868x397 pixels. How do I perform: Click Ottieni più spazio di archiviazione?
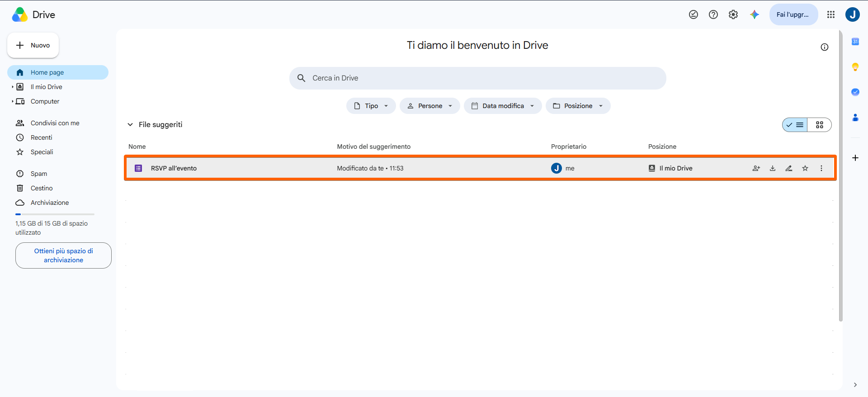[x=63, y=255]
